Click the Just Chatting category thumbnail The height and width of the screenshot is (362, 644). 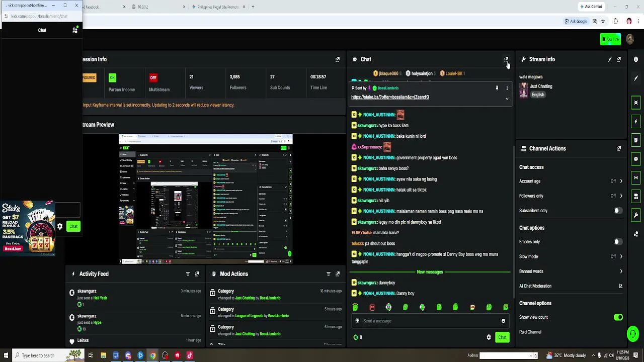pos(524,90)
